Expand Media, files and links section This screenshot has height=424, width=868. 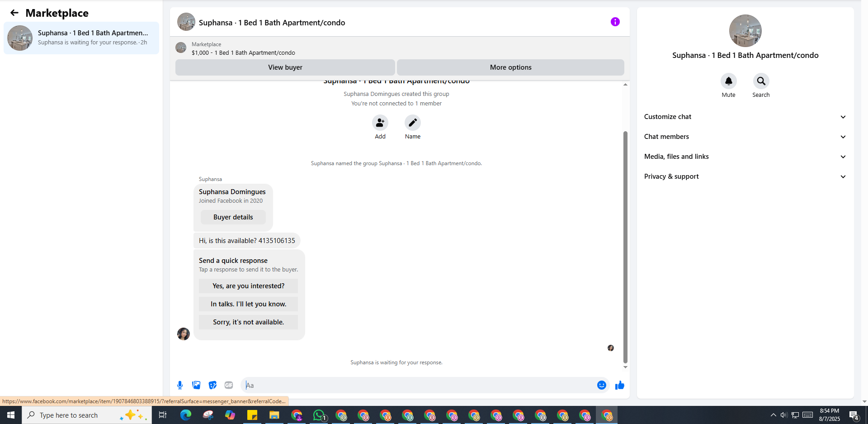coord(745,157)
